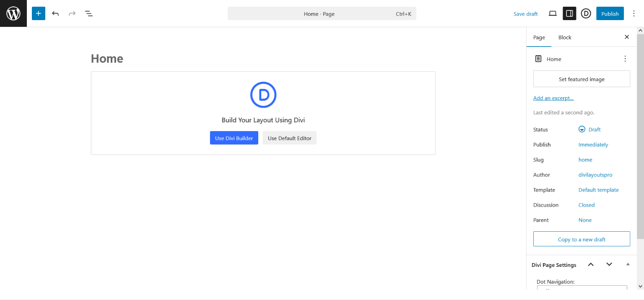Open the Draft status dropdown
The width and height of the screenshot is (644, 300).
(589, 129)
